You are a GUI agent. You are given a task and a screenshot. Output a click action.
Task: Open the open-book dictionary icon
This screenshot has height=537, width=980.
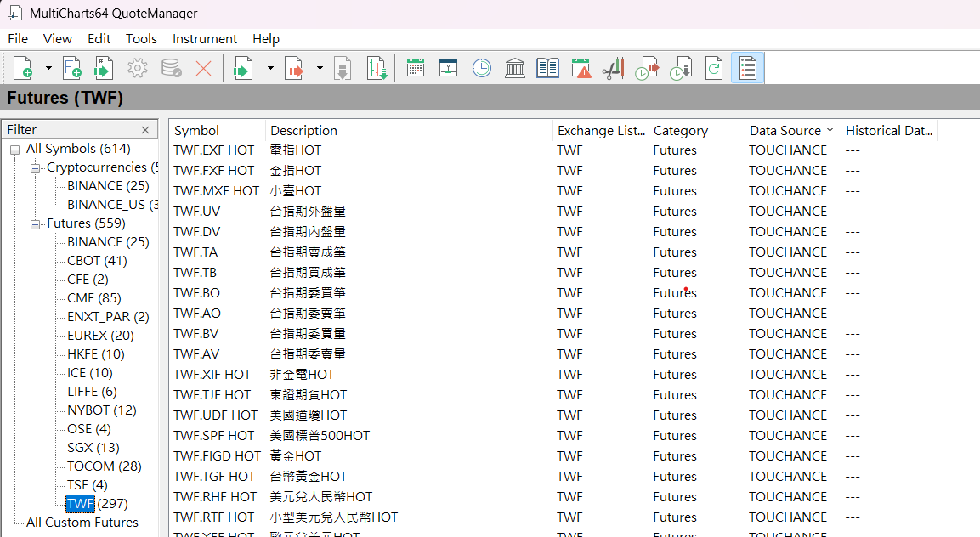pos(547,68)
